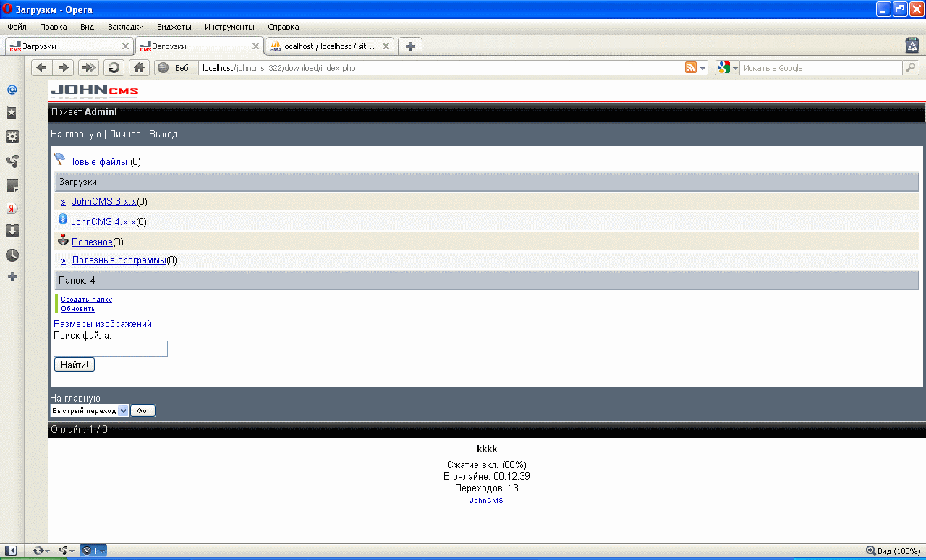Image resolution: width=926 pixels, height=560 pixels.
Task: Open the Инструменты menu
Action: (x=229, y=27)
